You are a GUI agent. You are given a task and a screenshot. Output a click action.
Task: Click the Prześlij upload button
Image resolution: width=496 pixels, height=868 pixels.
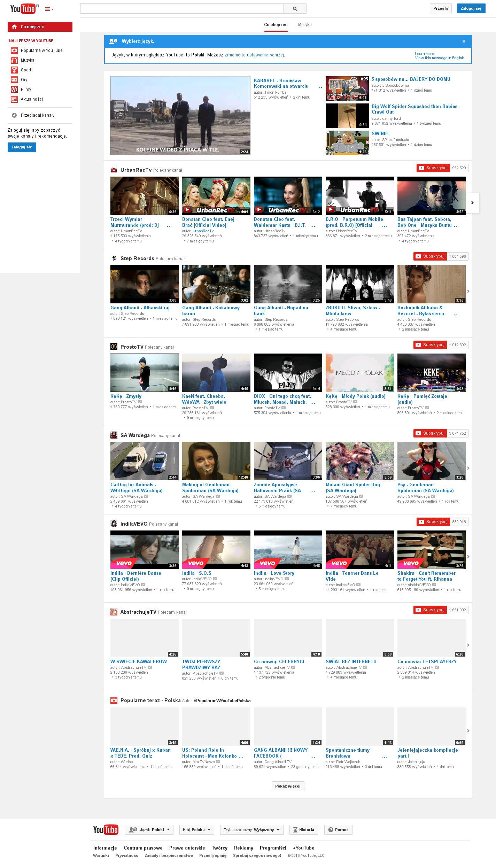(x=441, y=8)
